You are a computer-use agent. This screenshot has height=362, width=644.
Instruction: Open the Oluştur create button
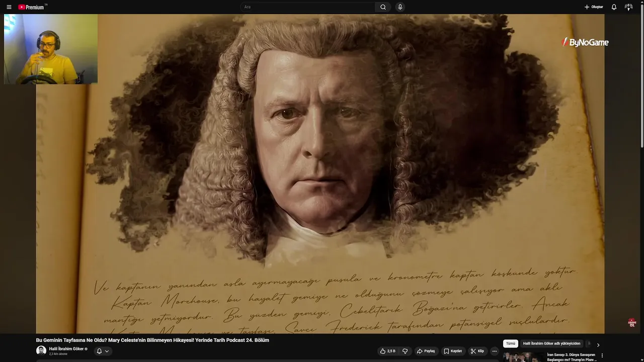594,7
